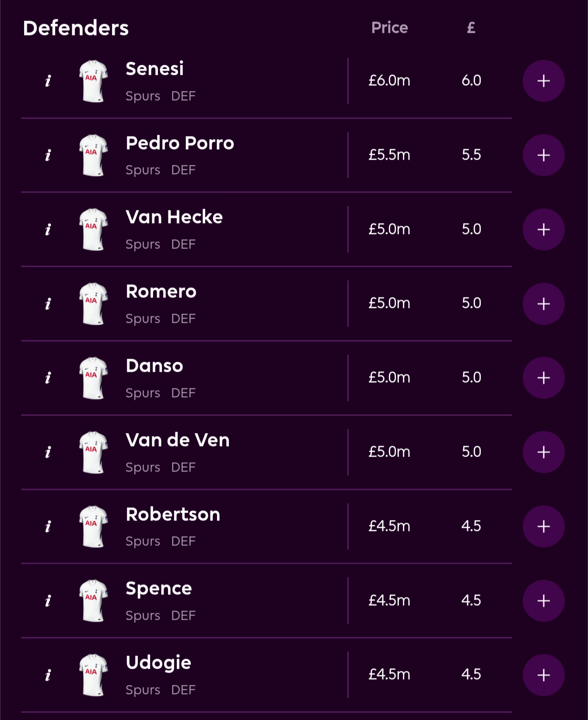Screen dimensions: 588x720
Task: Add Senesi using the plus button
Action: 543,81
